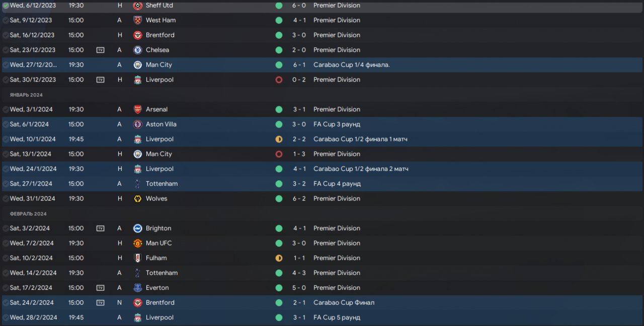
Task: Select the Man UFC fixture row
Action: point(322,243)
